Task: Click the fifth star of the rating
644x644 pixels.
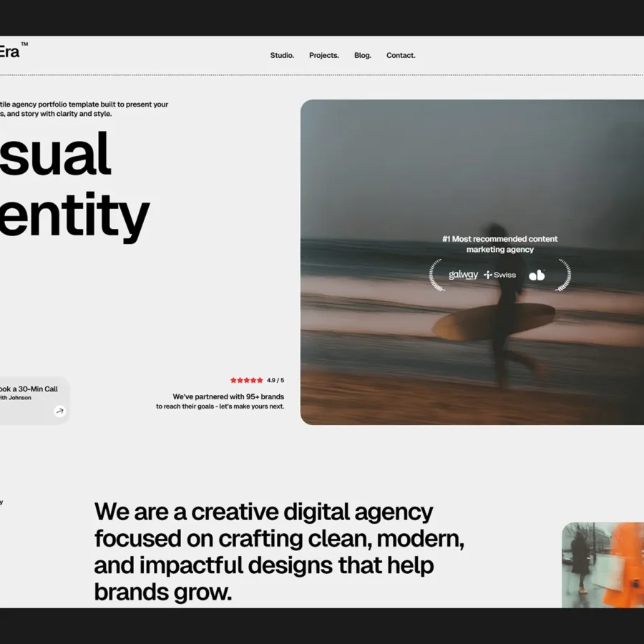Action: point(260,380)
